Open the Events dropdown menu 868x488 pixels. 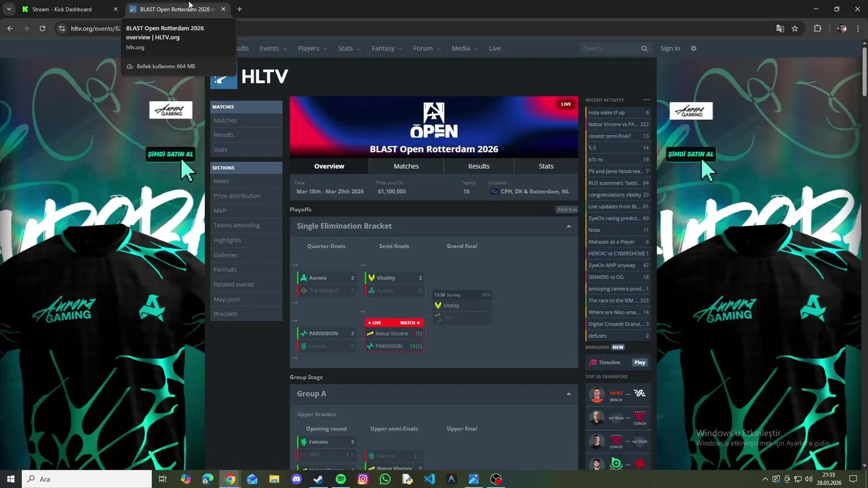pos(273,48)
